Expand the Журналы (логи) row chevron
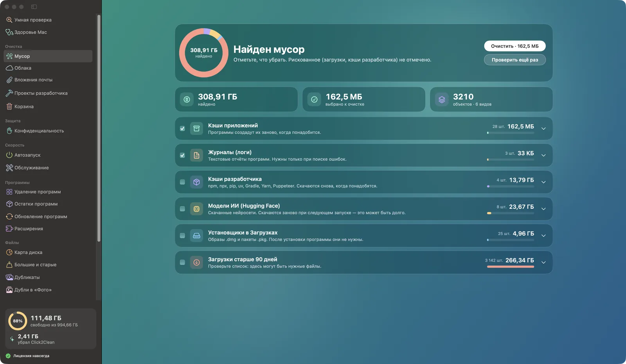The width and height of the screenshot is (626, 364). 543,155
